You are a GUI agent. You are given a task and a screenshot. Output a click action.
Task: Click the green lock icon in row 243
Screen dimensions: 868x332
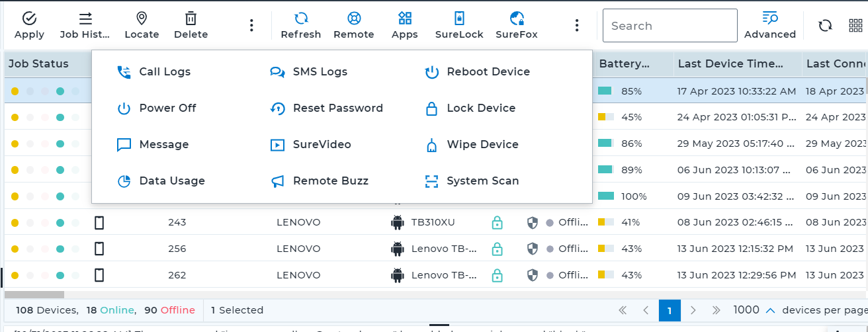click(497, 222)
